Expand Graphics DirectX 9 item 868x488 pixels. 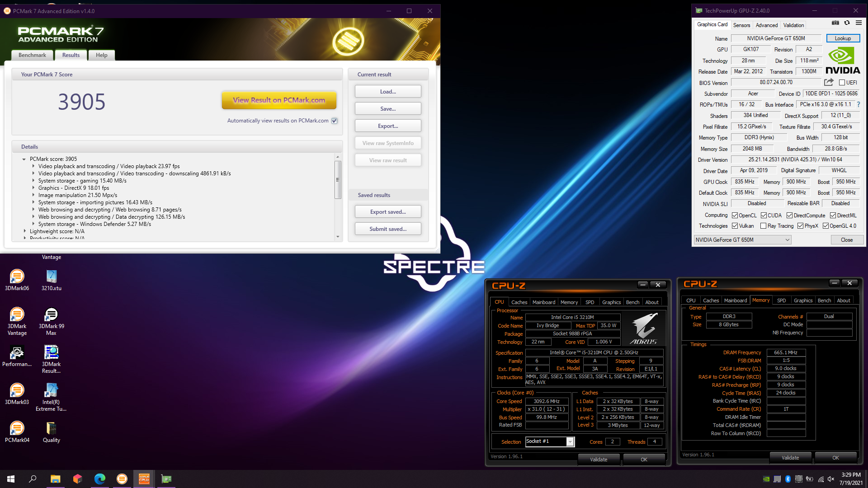pyautogui.click(x=33, y=188)
